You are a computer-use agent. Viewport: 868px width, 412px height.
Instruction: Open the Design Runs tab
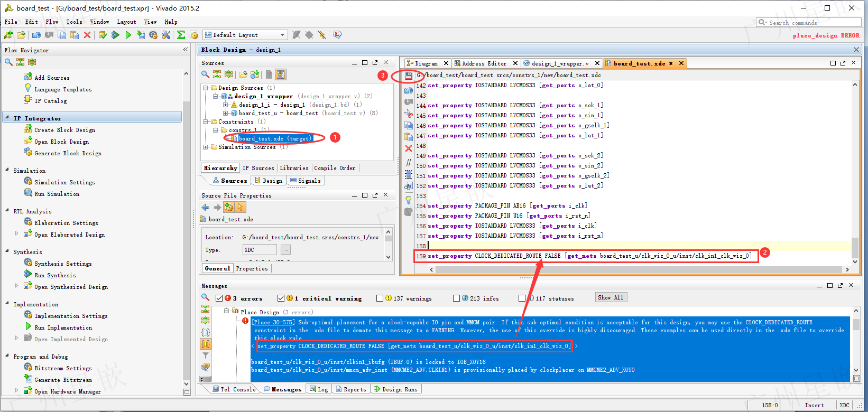tap(396, 389)
